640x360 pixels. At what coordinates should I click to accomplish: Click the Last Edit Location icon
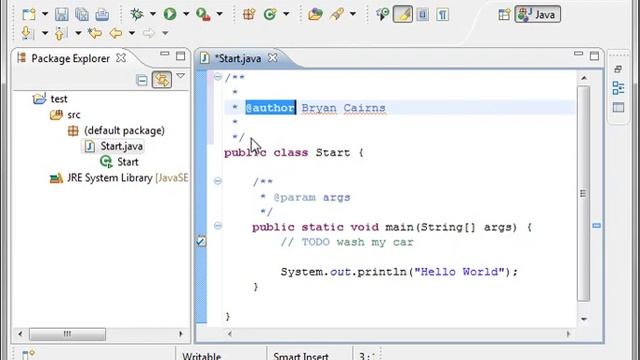(95, 33)
